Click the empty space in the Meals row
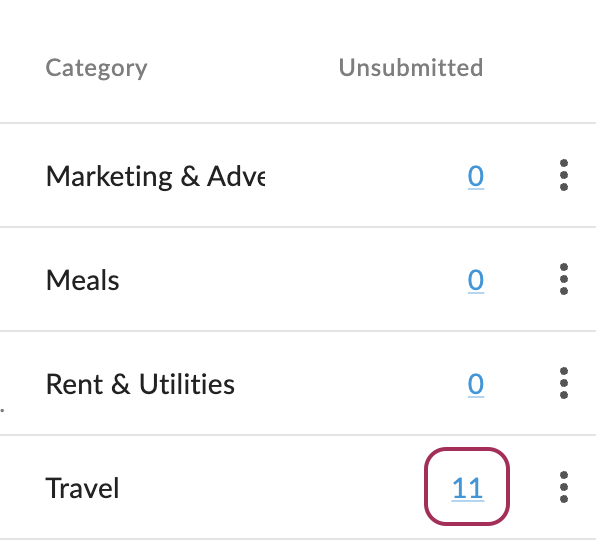Screen dimensions: 596x540 pyautogui.click(x=293, y=280)
